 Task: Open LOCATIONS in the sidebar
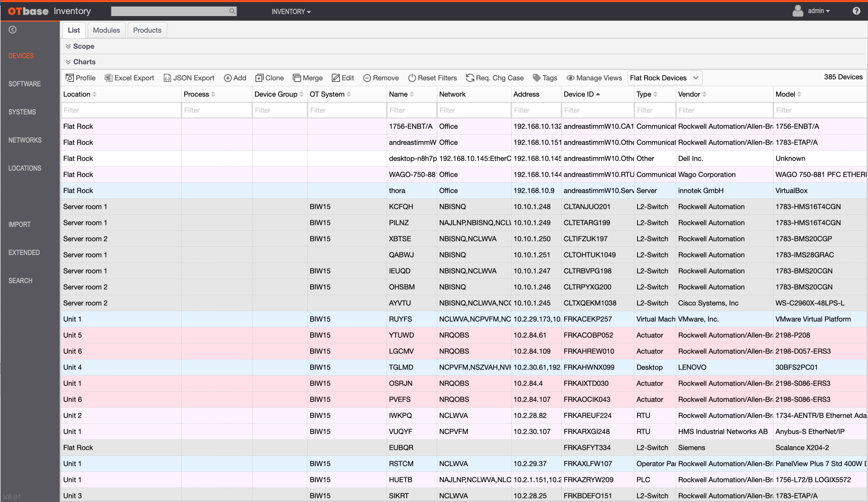(x=25, y=168)
